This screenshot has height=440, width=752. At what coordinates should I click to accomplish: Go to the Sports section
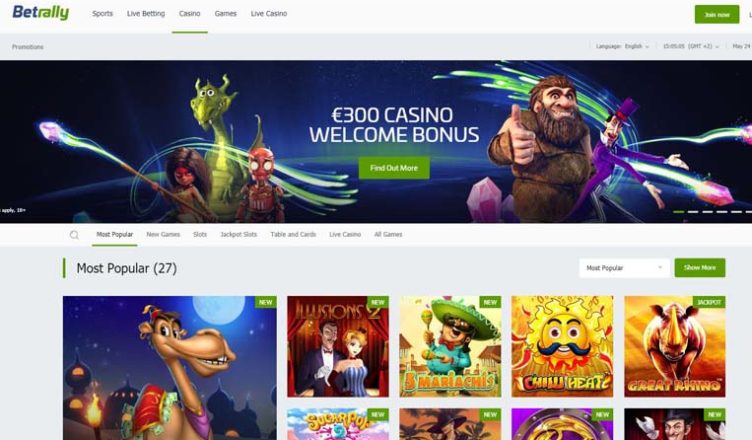coord(103,13)
